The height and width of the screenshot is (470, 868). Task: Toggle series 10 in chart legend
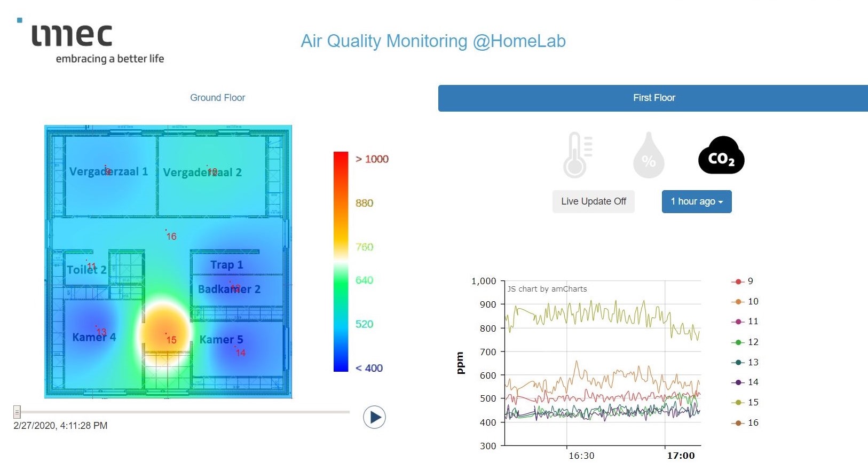coord(745,301)
